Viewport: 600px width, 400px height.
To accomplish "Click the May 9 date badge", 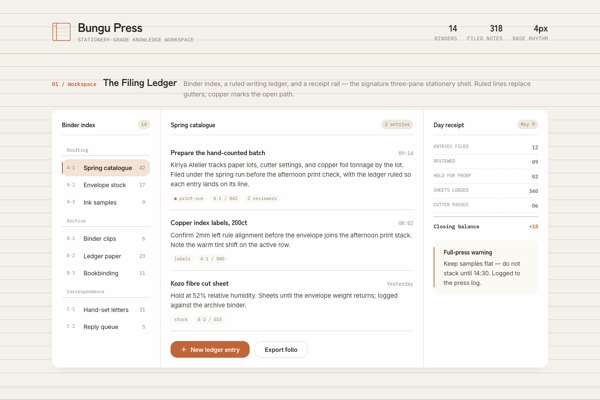I will pyautogui.click(x=528, y=124).
